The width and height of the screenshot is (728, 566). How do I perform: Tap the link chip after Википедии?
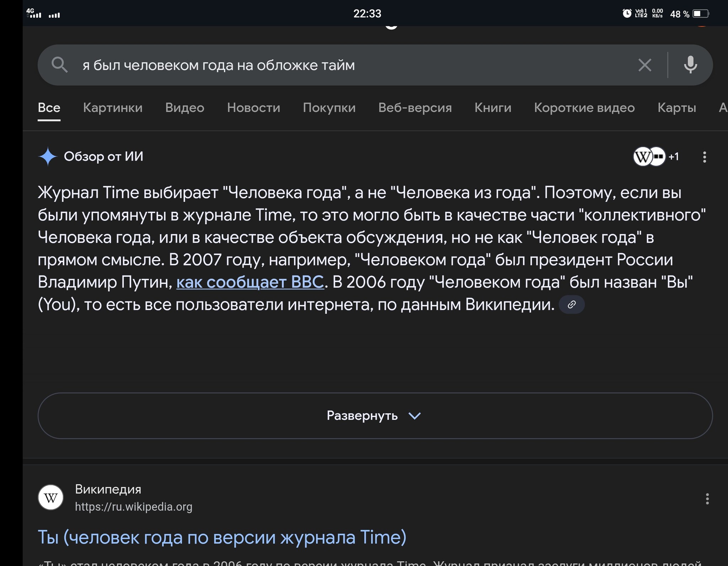(572, 304)
